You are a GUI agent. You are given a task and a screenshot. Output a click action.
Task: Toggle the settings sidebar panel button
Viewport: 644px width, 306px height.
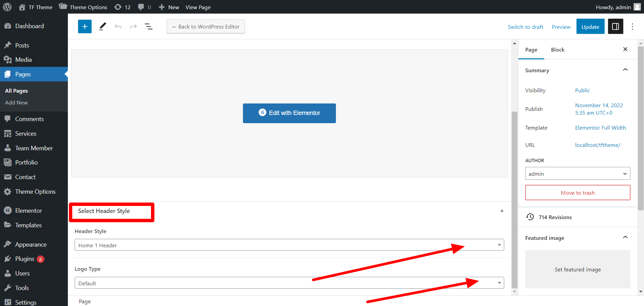tap(615, 26)
